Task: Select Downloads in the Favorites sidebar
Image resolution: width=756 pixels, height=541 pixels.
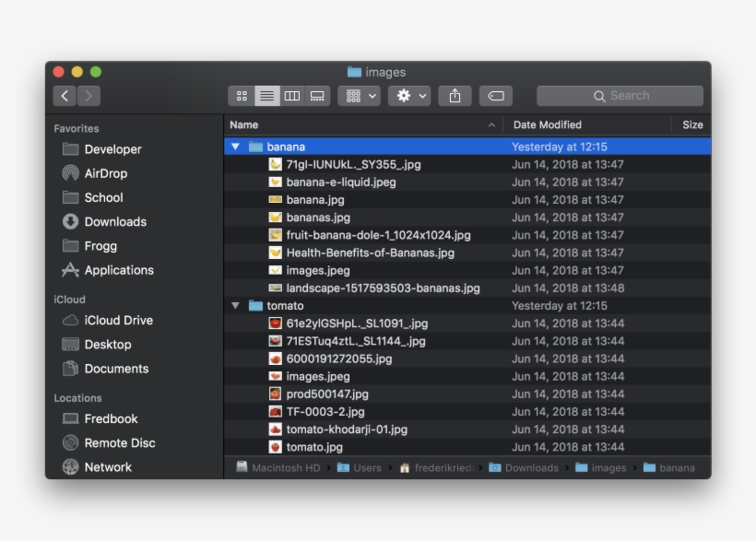Action: [x=113, y=221]
